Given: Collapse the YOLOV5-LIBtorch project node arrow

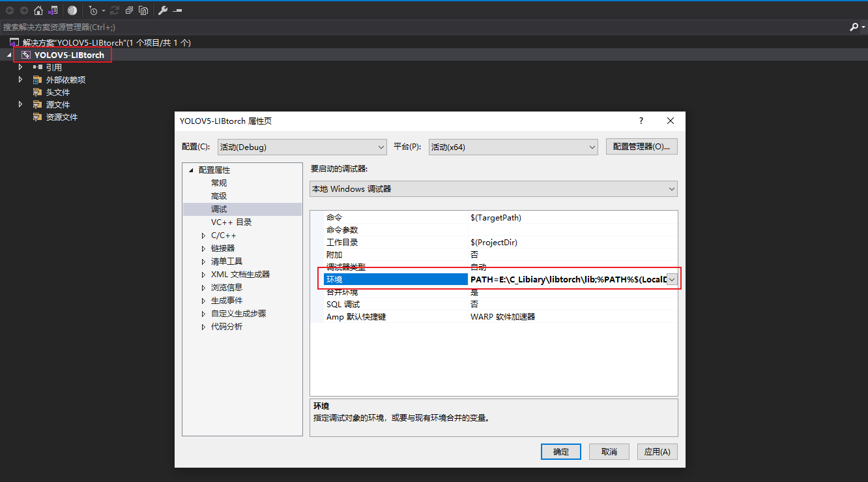Looking at the screenshot, I should (x=8, y=55).
